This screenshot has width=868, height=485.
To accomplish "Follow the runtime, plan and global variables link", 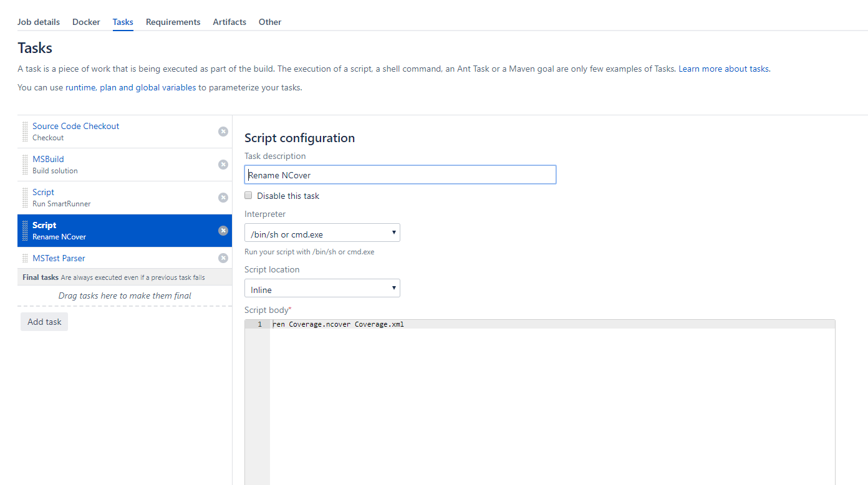I will (x=130, y=88).
